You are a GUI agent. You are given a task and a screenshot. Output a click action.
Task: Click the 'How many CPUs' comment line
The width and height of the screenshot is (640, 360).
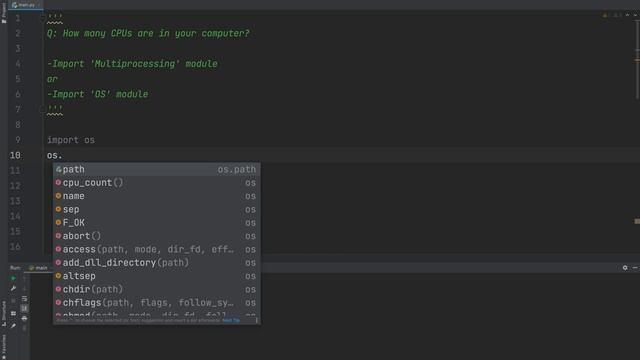pyautogui.click(x=148, y=33)
